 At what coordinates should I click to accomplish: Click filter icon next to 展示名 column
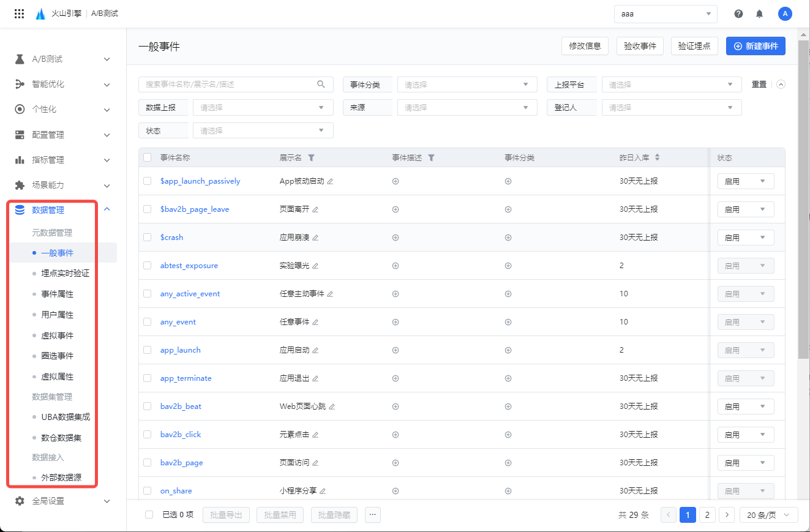click(x=311, y=158)
